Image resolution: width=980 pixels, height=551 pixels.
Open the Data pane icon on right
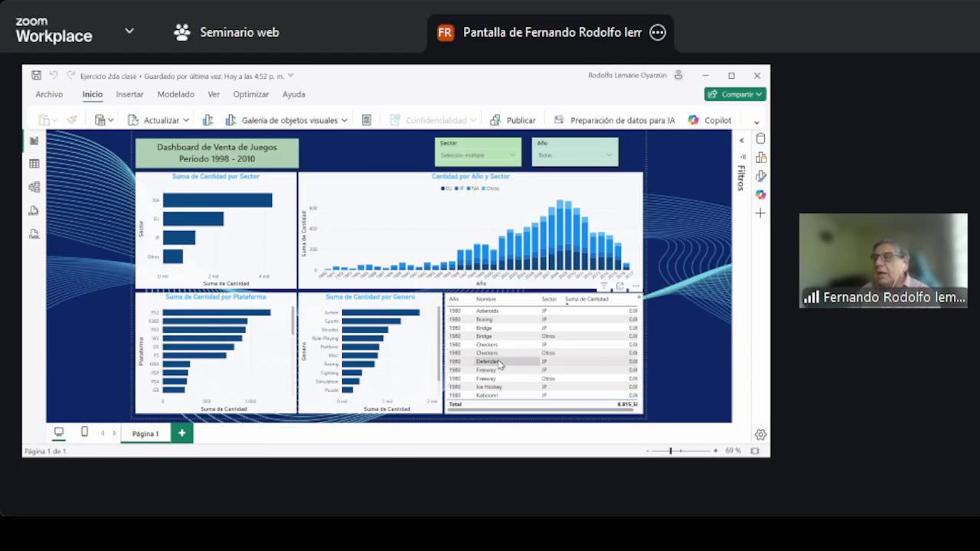point(760,139)
